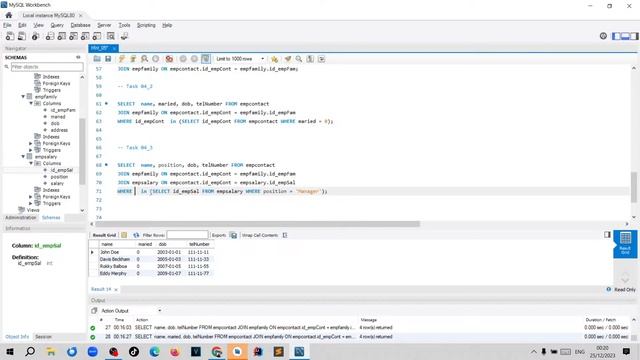This screenshot has width=640, height=360.
Task: Select the Result Grid side panel button
Action: [625, 244]
